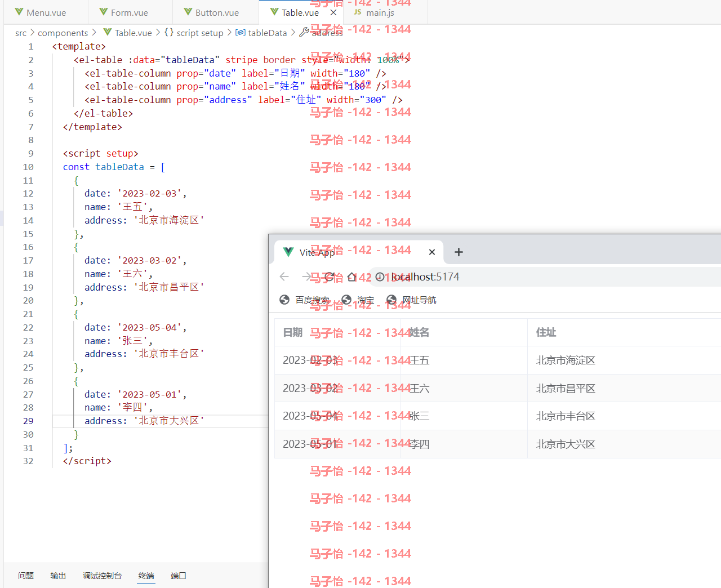Click the <template> opening tag on line 1
The height and width of the screenshot is (588, 721).
coord(79,46)
